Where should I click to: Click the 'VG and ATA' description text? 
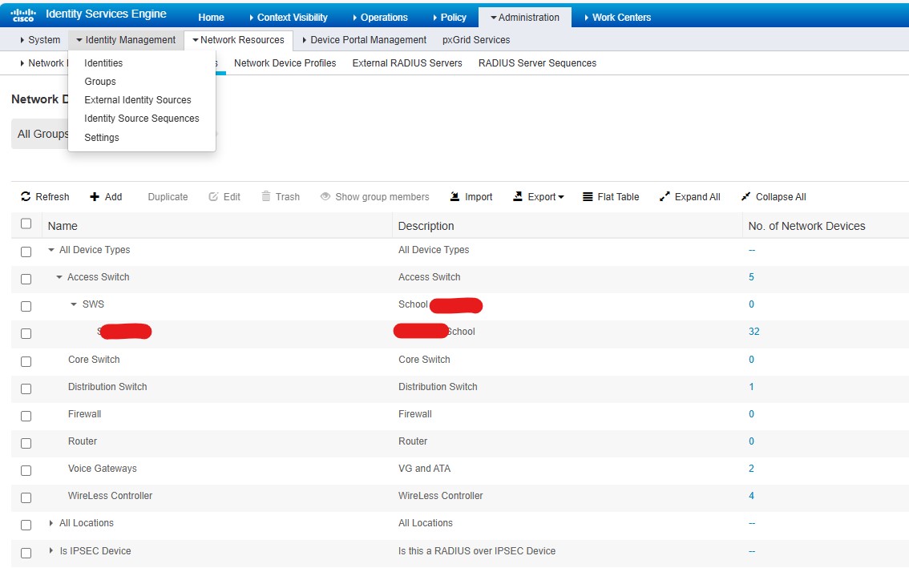click(424, 468)
